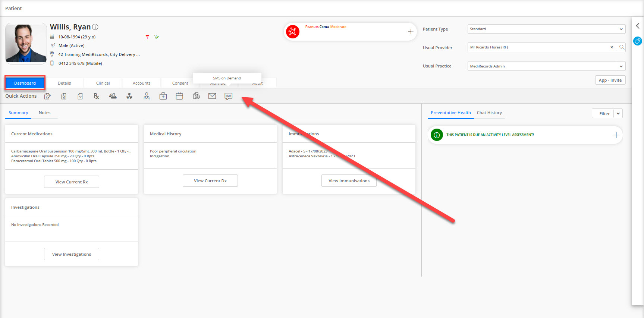Open the Accounts tab
Viewport: 644px width, 318px height.
142,83
